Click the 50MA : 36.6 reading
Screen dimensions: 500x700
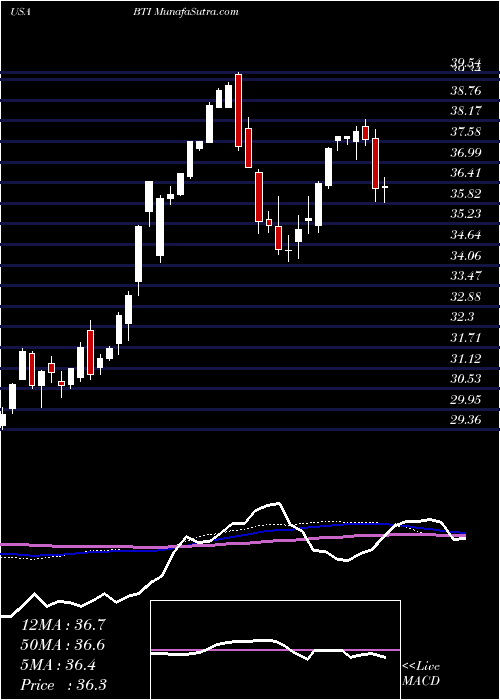coord(63,645)
